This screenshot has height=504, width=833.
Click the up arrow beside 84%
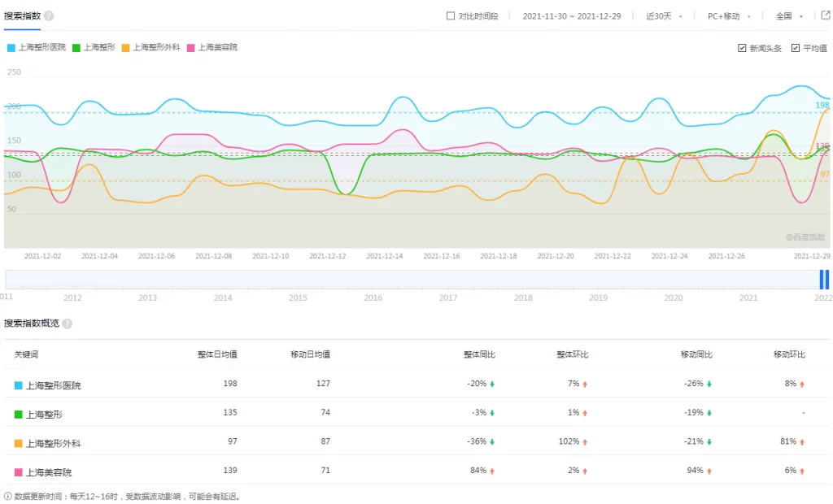pos(492,471)
